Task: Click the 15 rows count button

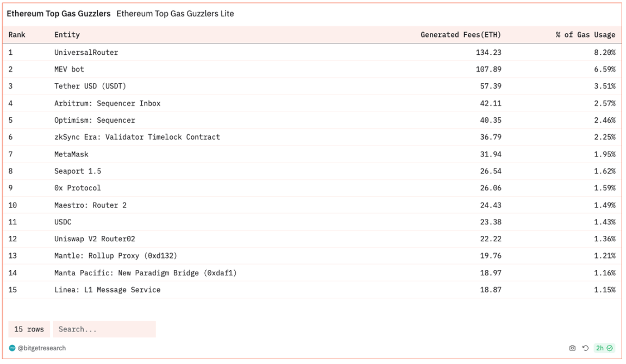Action: pos(29,329)
